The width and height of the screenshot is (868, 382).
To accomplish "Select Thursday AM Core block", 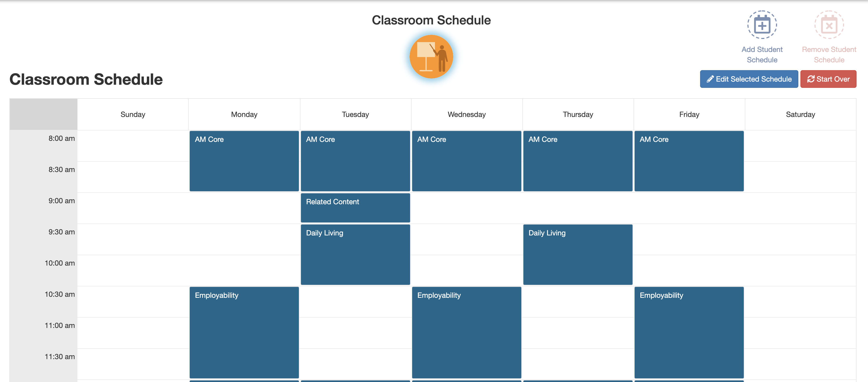I will click(x=577, y=161).
